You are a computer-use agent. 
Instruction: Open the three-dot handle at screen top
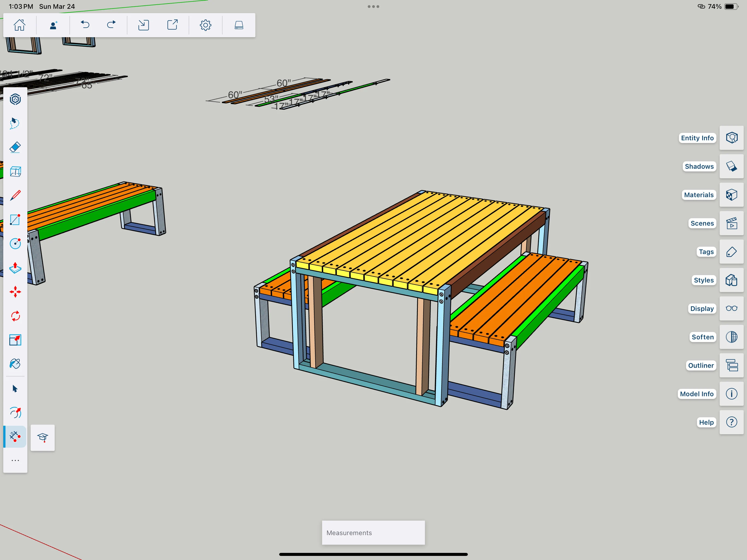[373, 6]
